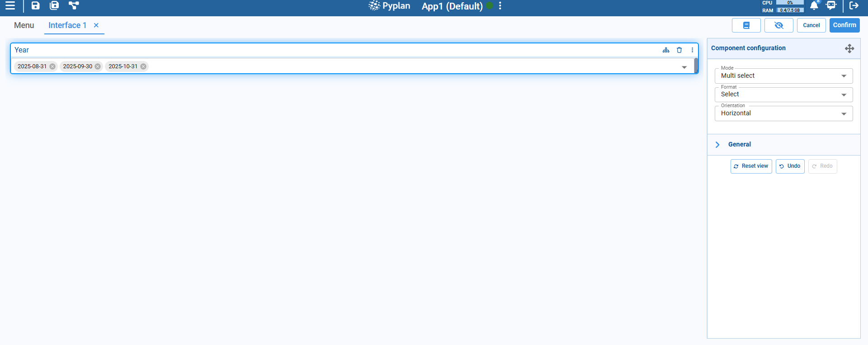Click the save app icon
The image size is (868, 345).
35,6
